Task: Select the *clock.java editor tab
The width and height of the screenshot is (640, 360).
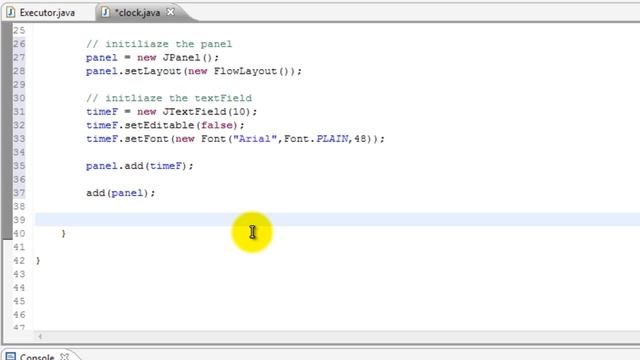Action: coord(137,13)
